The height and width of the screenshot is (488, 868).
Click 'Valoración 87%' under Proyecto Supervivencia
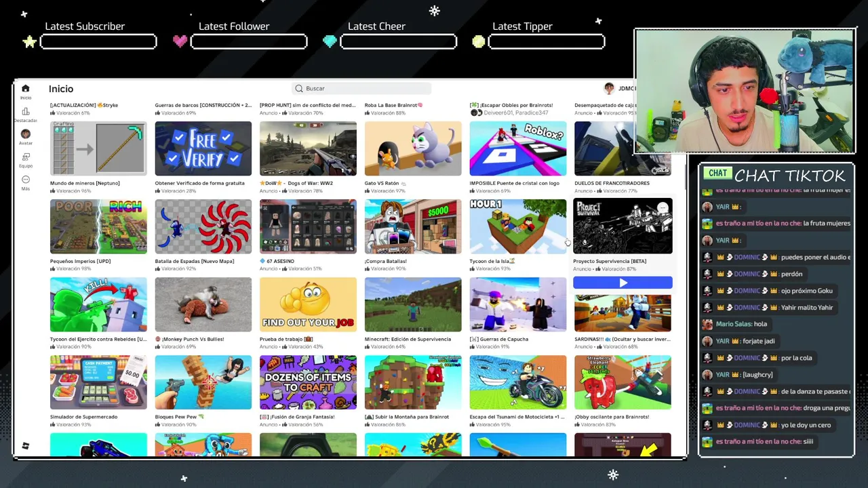click(x=615, y=269)
